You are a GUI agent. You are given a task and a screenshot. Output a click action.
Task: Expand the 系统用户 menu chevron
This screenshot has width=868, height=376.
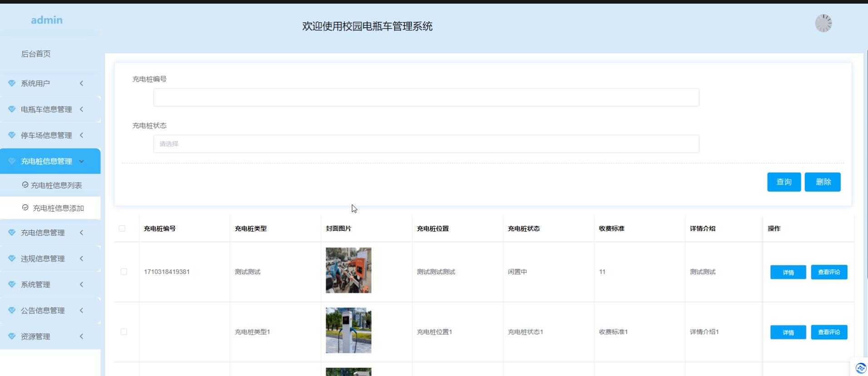(x=82, y=83)
